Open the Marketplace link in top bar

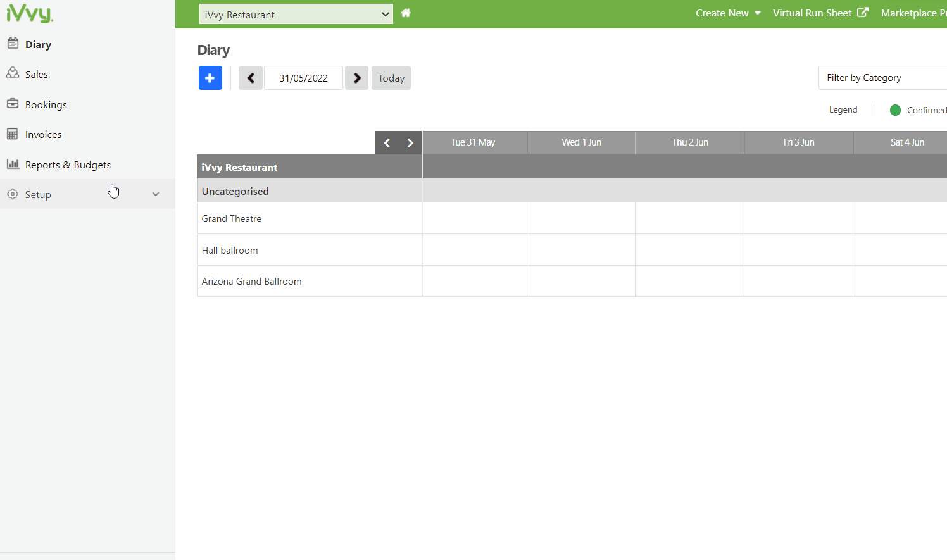pos(913,13)
